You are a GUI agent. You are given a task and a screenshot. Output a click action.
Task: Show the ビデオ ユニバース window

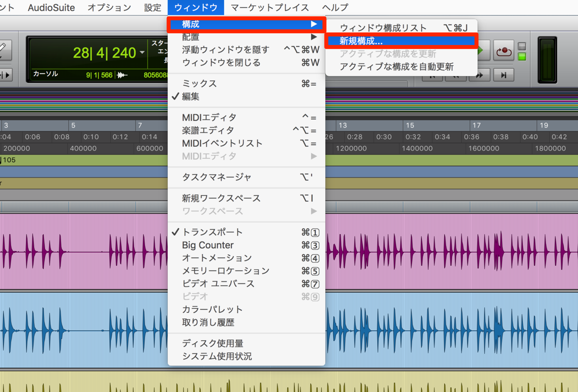click(x=246, y=283)
